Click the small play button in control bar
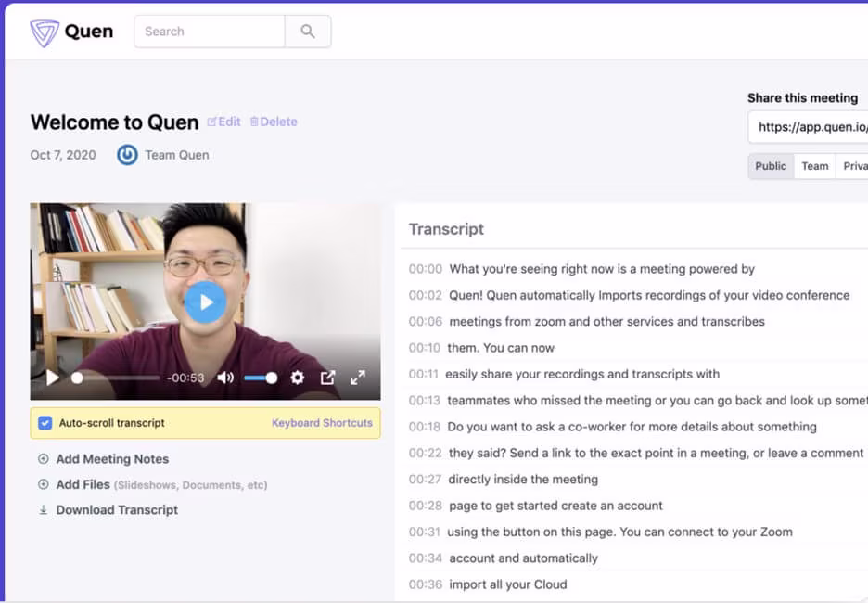 tap(53, 378)
